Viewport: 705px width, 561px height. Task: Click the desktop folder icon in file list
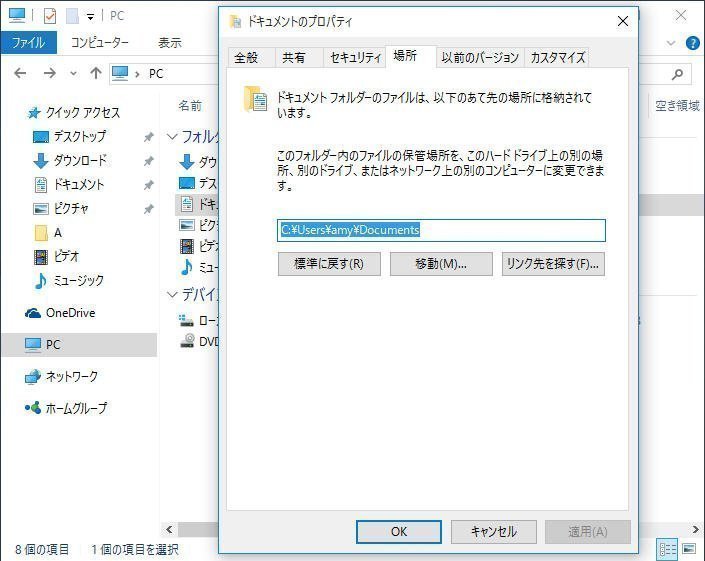click(x=187, y=183)
